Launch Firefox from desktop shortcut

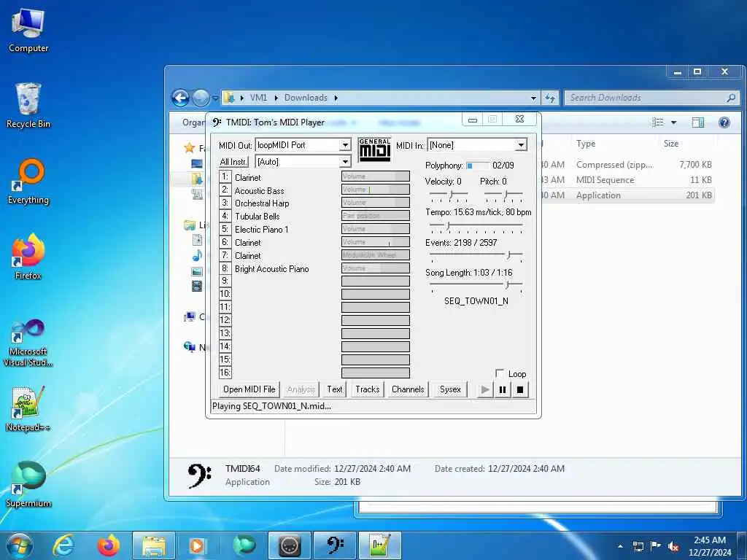(28, 257)
